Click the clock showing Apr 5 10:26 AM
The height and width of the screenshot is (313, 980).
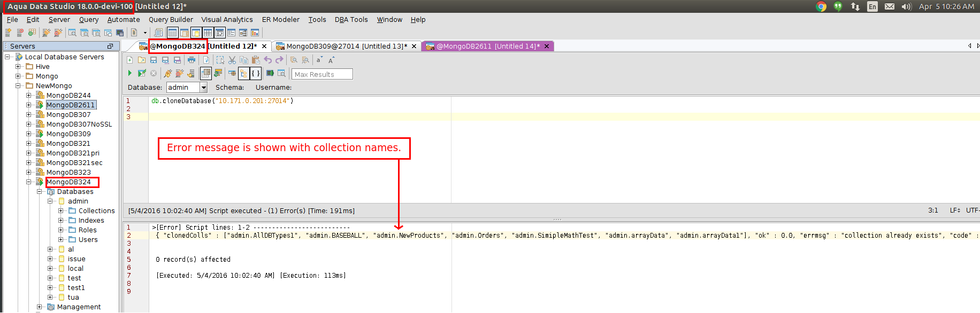tap(946, 6)
